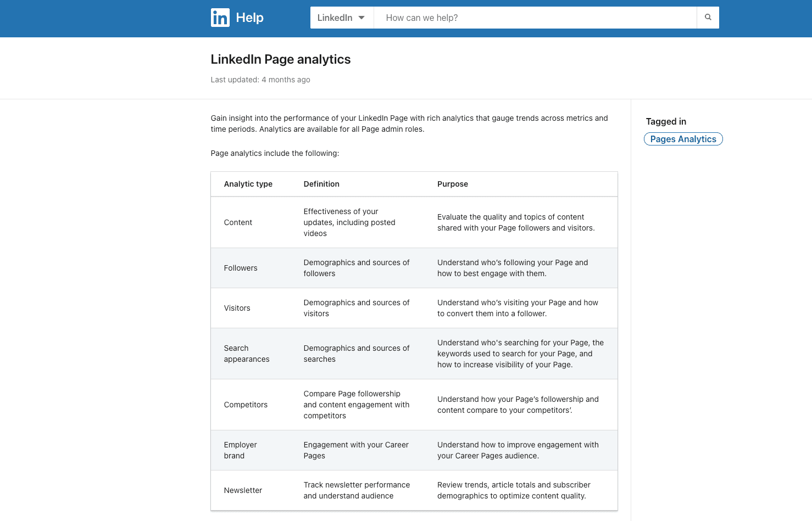Click the Help label in the top bar

tap(251, 18)
